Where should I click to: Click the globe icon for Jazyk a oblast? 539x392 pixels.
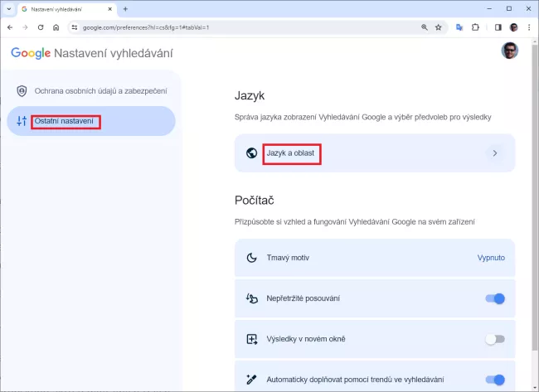pyautogui.click(x=251, y=152)
